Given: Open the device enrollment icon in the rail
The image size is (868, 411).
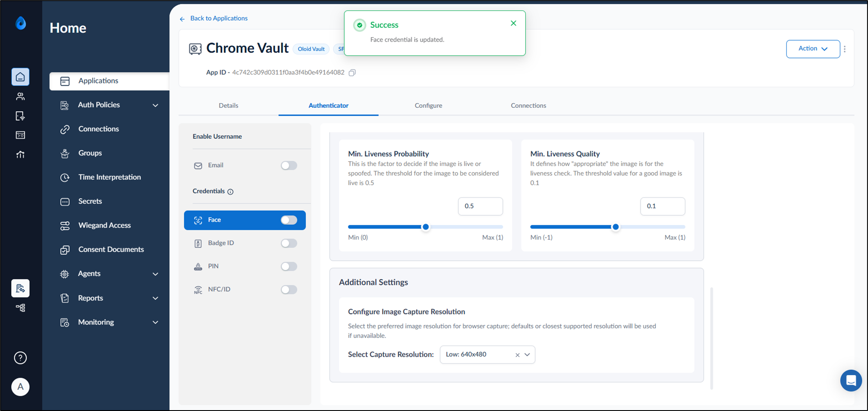Looking at the screenshot, I should [x=20, y=116].
